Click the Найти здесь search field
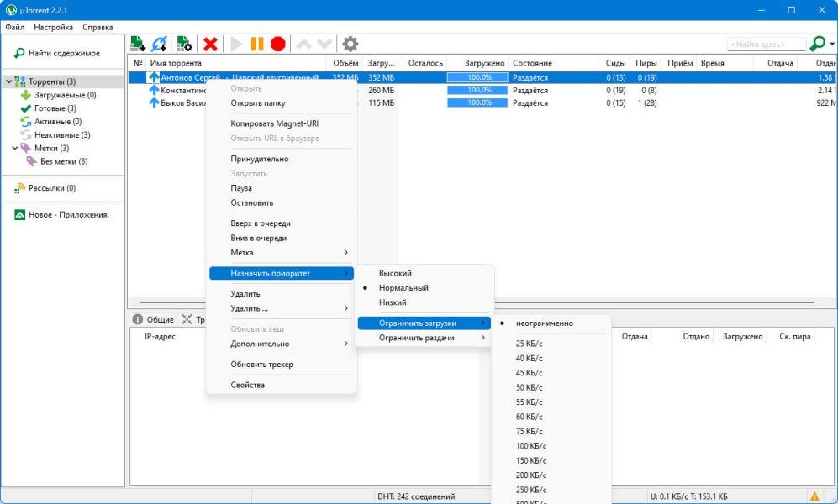 tap(766, 44)
